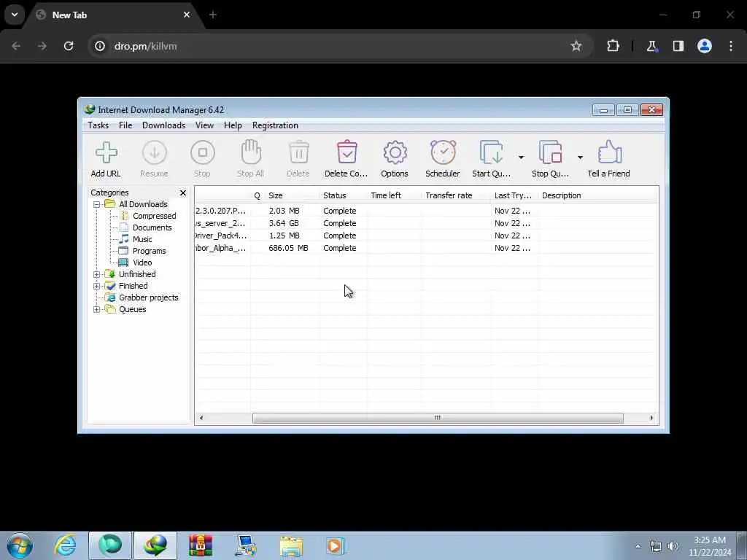Open dropdown arrow next to Stop Queue
747x560 pixels.
tap(580, 157)
